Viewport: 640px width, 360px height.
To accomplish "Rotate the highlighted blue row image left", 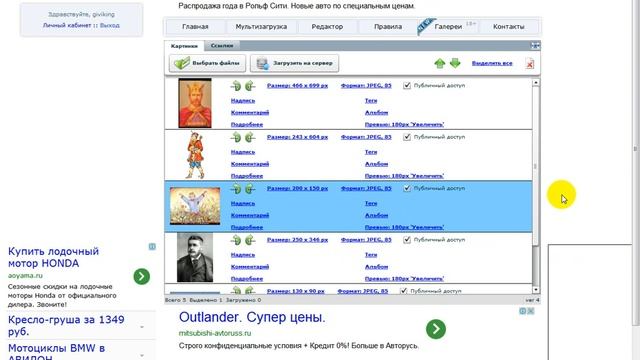I will tap(236, 189).
